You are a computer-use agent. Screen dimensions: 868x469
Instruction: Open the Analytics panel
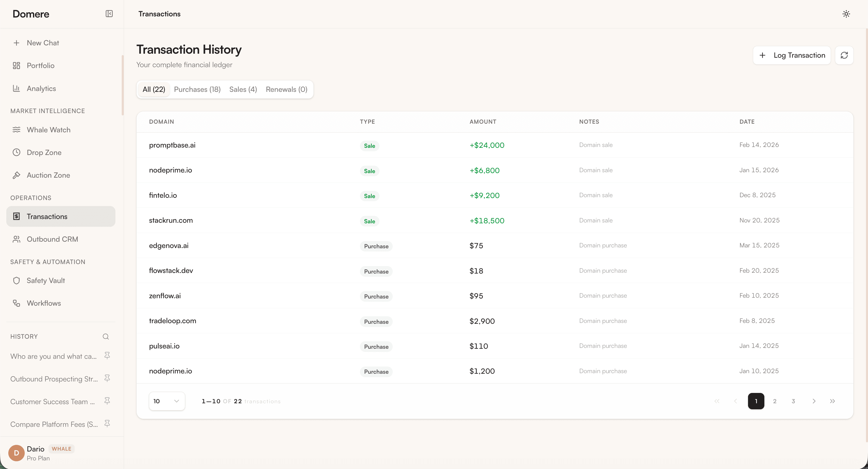pos(41,88)
